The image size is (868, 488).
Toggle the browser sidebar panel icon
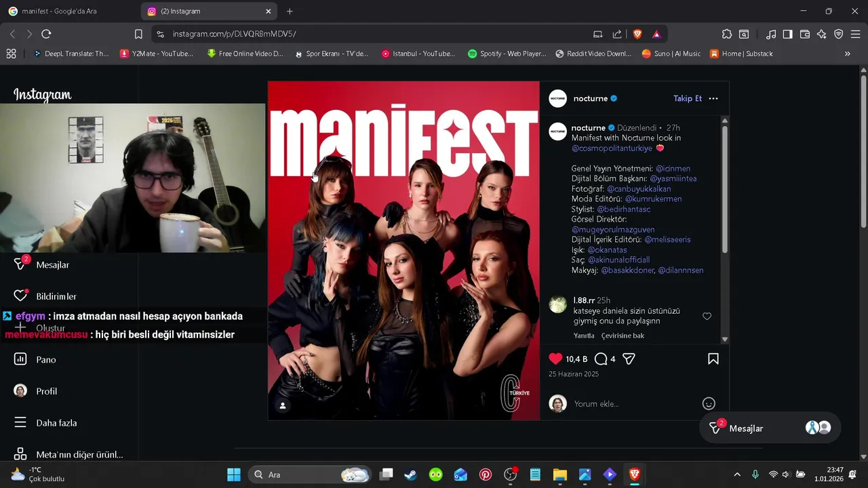tap(787, 34)
